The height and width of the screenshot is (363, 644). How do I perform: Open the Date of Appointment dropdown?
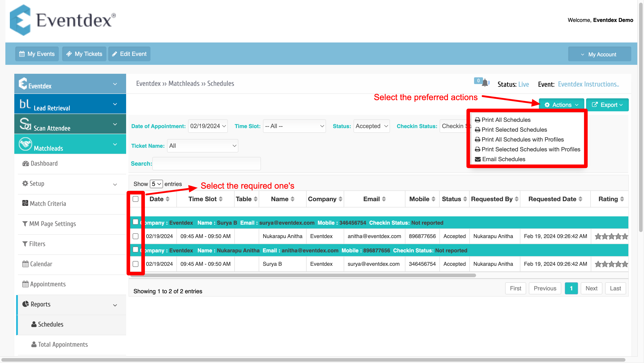pos(208,126)
